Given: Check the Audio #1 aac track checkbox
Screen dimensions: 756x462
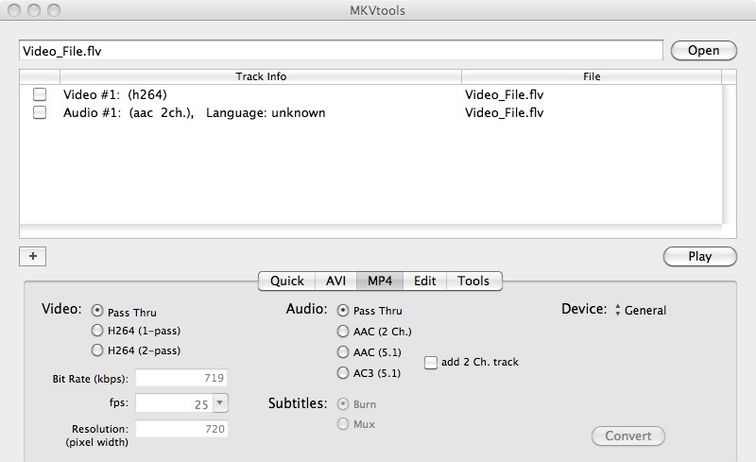Looking at the screenshot, I should (x=40, y=113).
